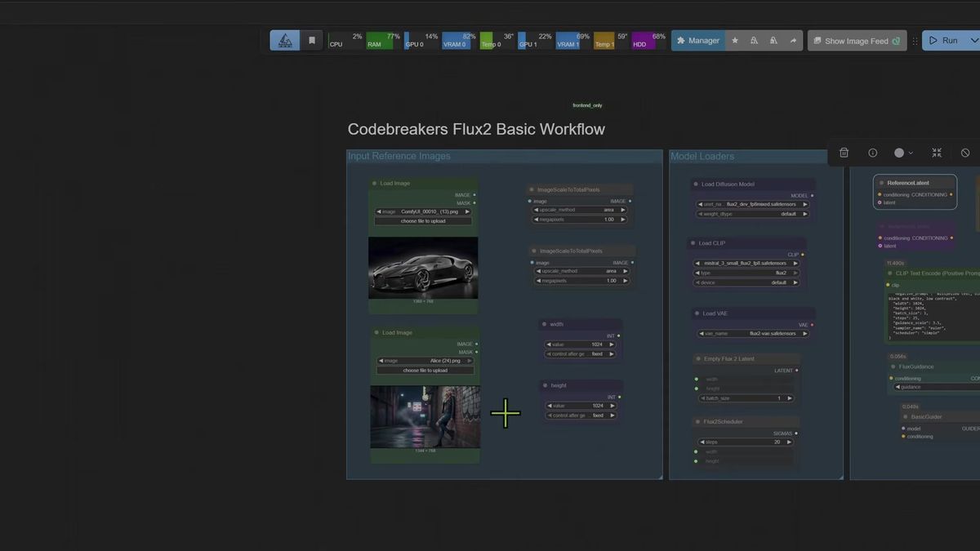The height and width of the screenshot is (551, 980).
Task: Increase the width node value 1024
Action: 613,344
